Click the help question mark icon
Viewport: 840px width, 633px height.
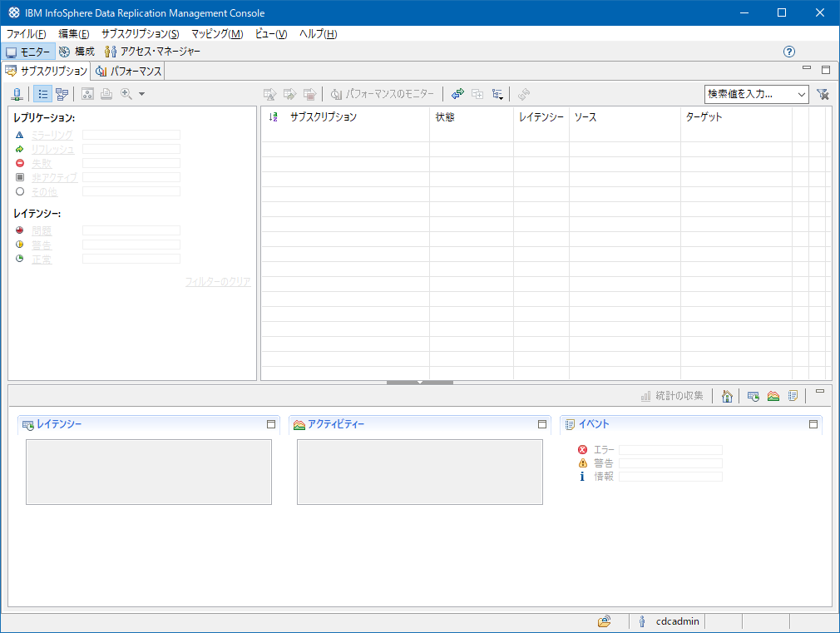(x=788, y=52)
